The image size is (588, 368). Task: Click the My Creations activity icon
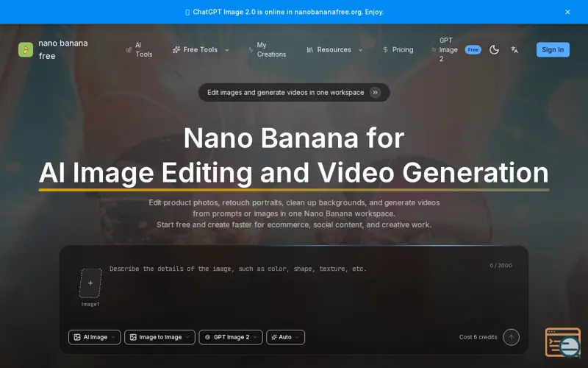pos(251,49)
